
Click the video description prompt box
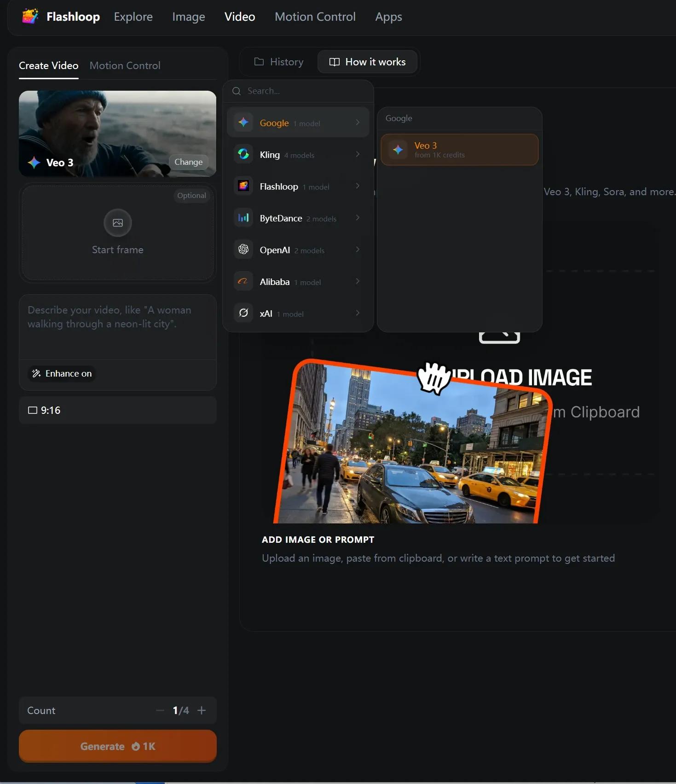click(x=118, y=327)
